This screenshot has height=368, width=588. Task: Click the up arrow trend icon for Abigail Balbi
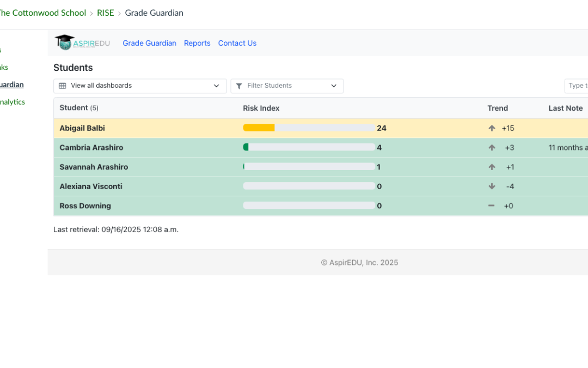(x=492, y=128)
